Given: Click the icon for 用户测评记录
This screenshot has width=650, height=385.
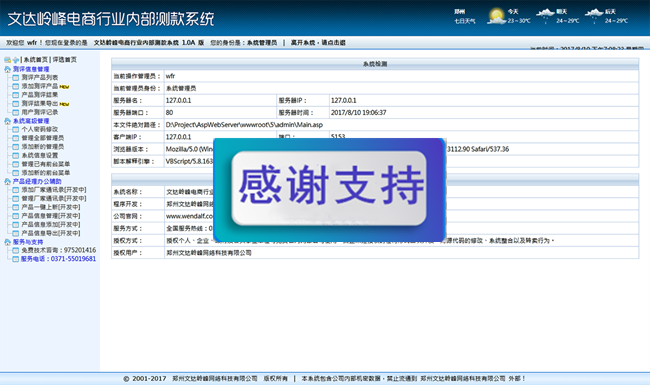Looking at the screenshot, I should pos(15,112).
